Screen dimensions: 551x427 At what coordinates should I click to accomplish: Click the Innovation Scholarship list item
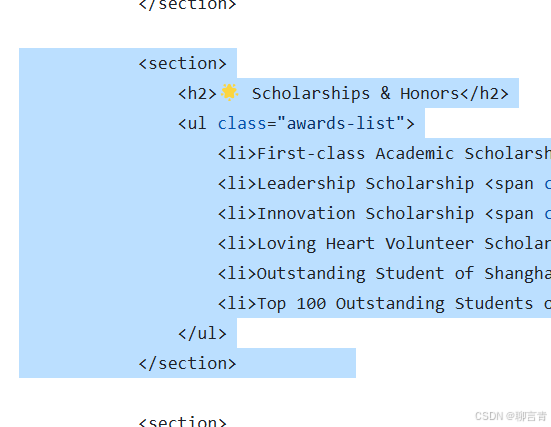click(384, 214)
